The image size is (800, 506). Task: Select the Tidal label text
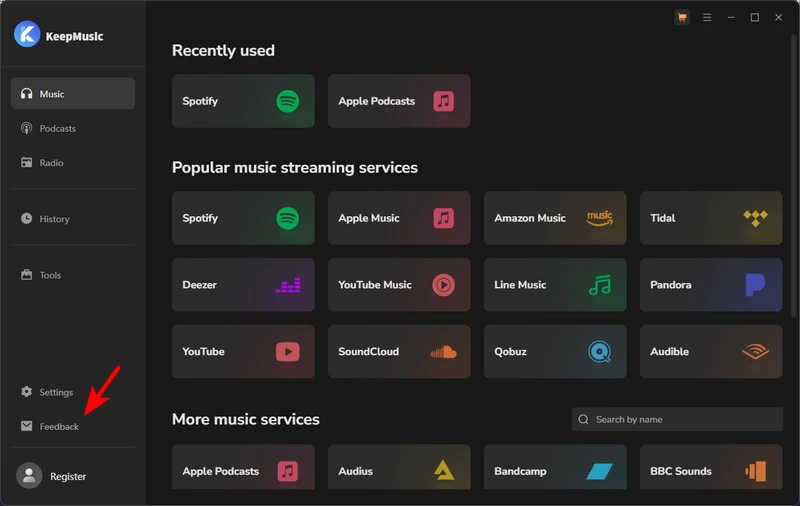pos(663,218)
